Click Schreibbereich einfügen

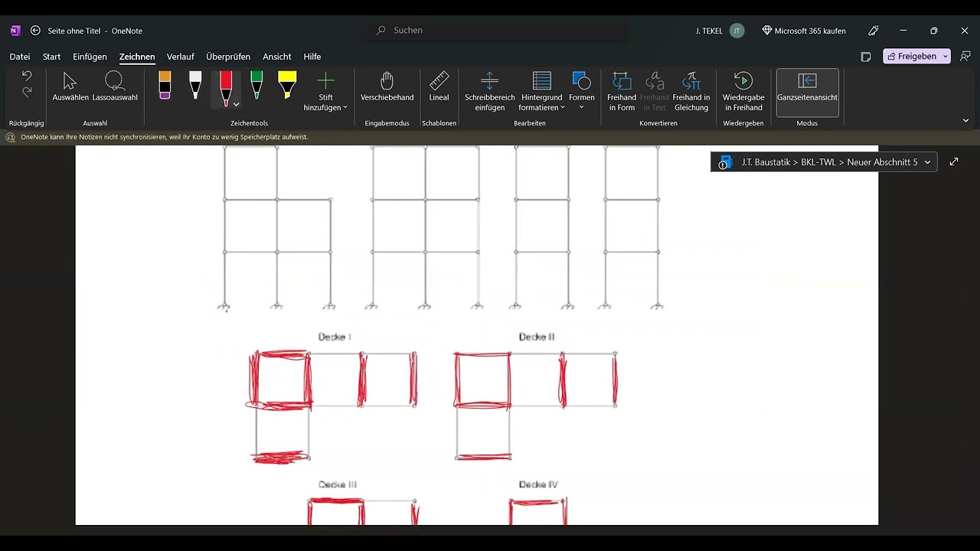pos(490,92)
